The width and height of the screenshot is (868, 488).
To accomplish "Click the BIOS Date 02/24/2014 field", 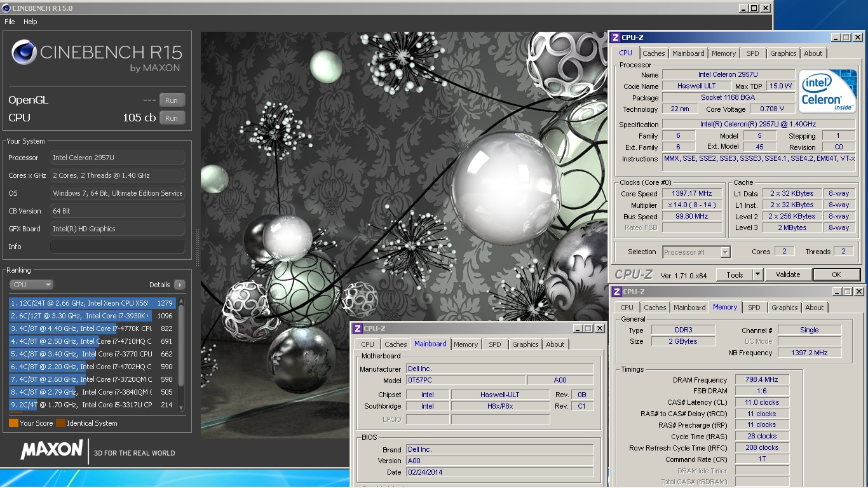I will coord(500,472).
